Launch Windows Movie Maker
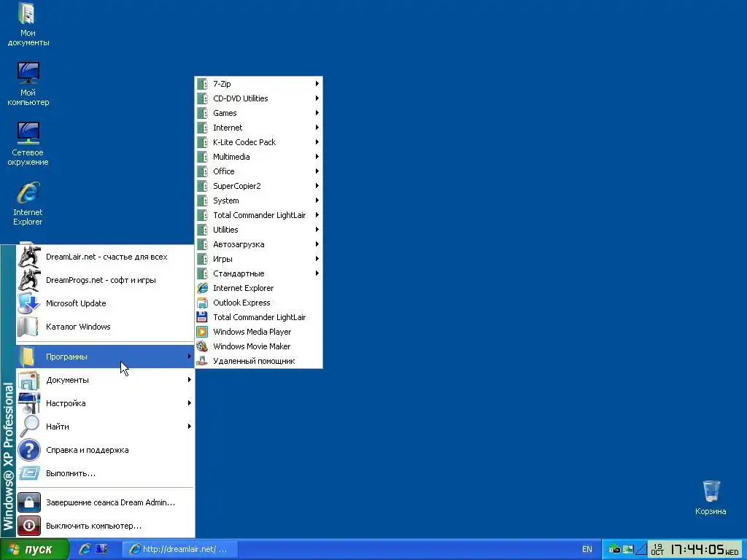Image resolution: width=747 pixels, height=560 pixels. 259,346
